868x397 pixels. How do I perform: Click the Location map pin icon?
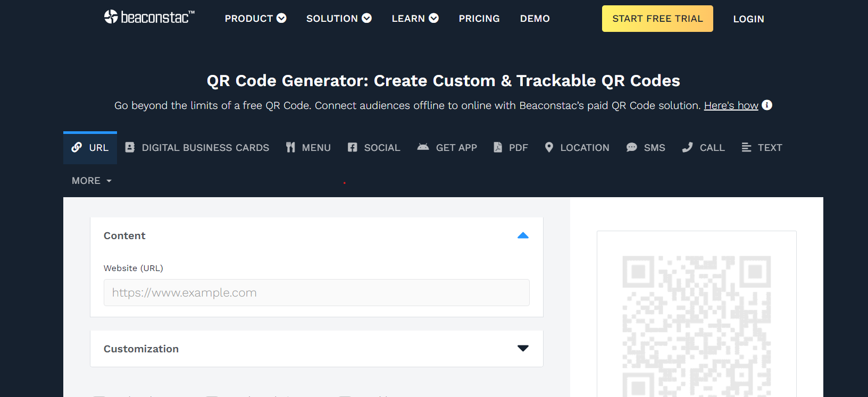549,147
